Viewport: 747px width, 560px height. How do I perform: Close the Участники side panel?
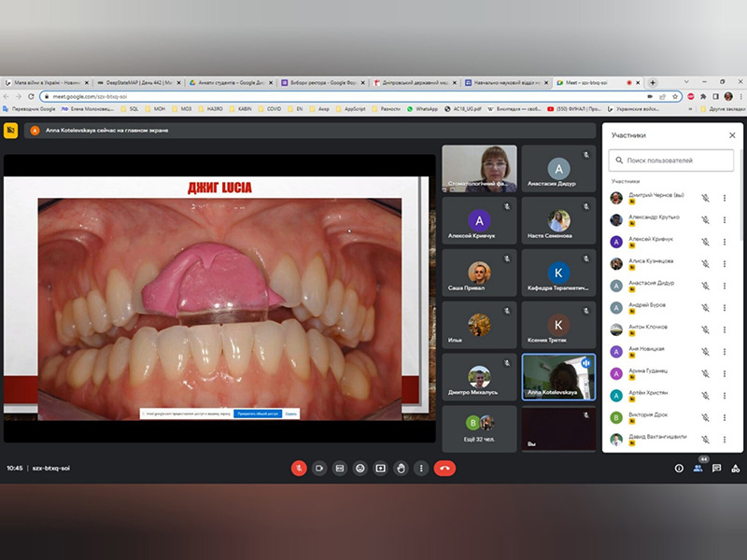(731, 135)
